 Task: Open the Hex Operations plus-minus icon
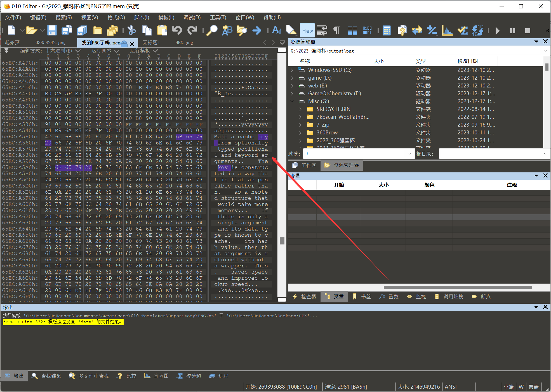tap(432, 30)
